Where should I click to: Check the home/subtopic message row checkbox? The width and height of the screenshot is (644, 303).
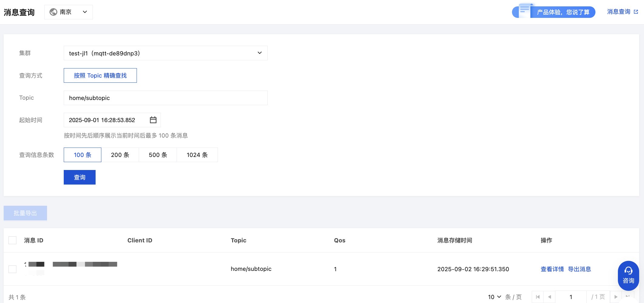click(12, 269)
